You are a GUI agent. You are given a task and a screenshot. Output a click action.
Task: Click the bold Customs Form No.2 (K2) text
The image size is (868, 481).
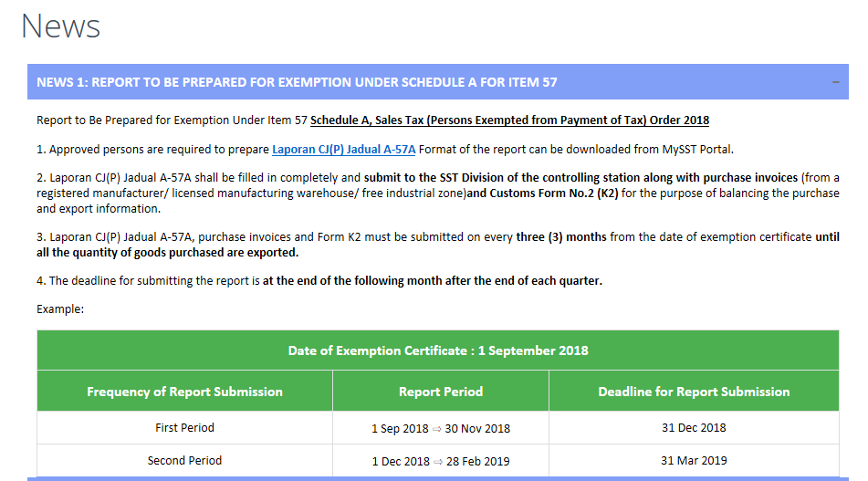pyautogui.click(x=554, y=193)
